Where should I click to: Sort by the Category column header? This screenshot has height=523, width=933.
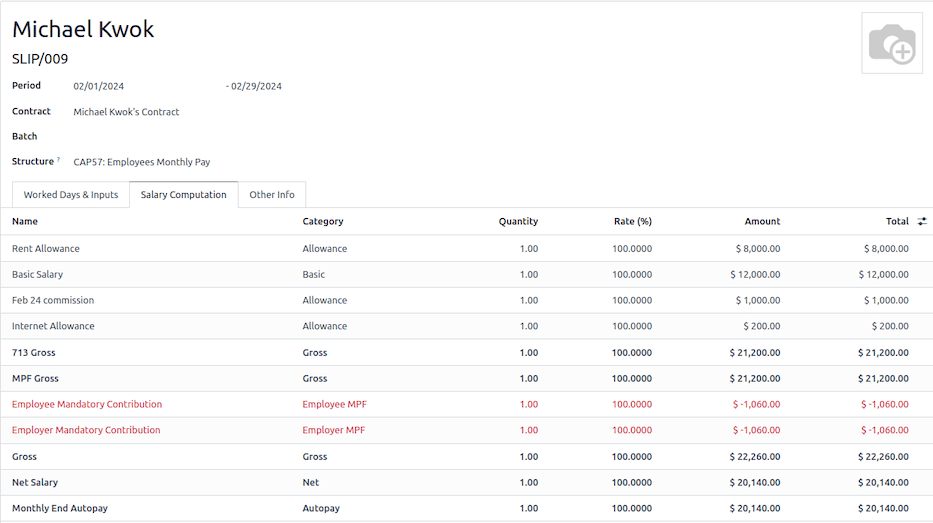coord(323,221)
